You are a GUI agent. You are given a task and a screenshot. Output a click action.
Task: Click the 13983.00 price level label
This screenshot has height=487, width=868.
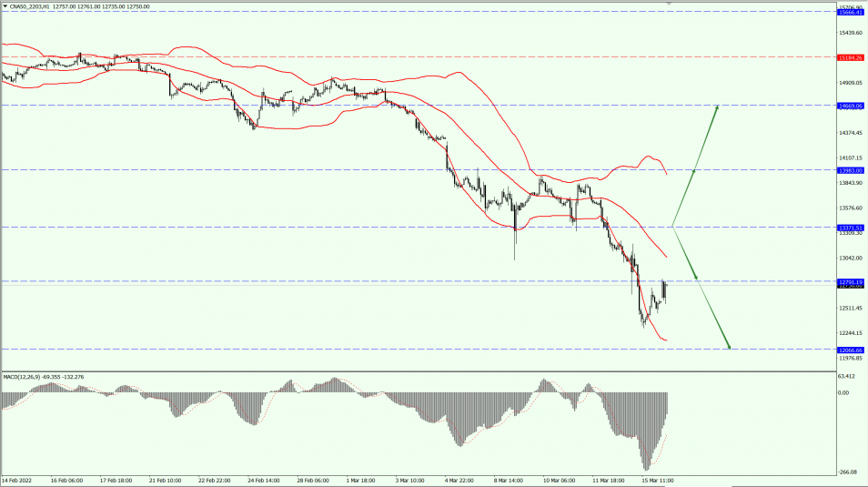pyautogui.click(x=850, y=170)
